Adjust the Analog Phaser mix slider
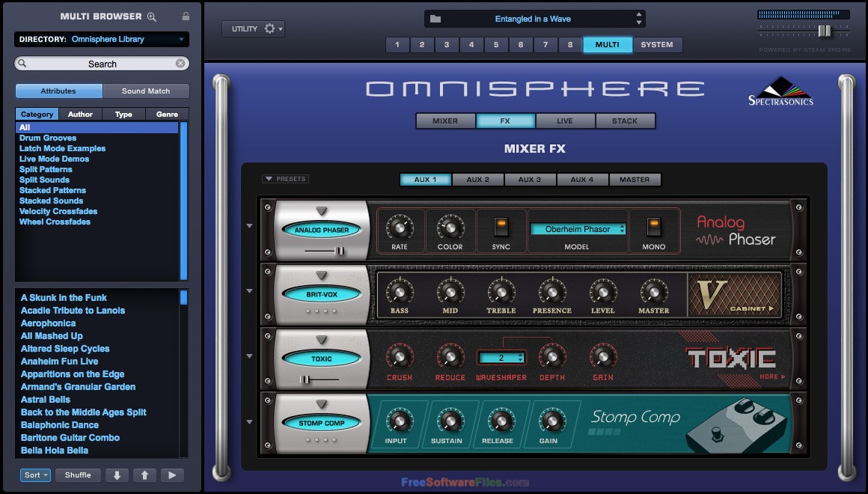The image size is (868, 494). click(340, 251)
